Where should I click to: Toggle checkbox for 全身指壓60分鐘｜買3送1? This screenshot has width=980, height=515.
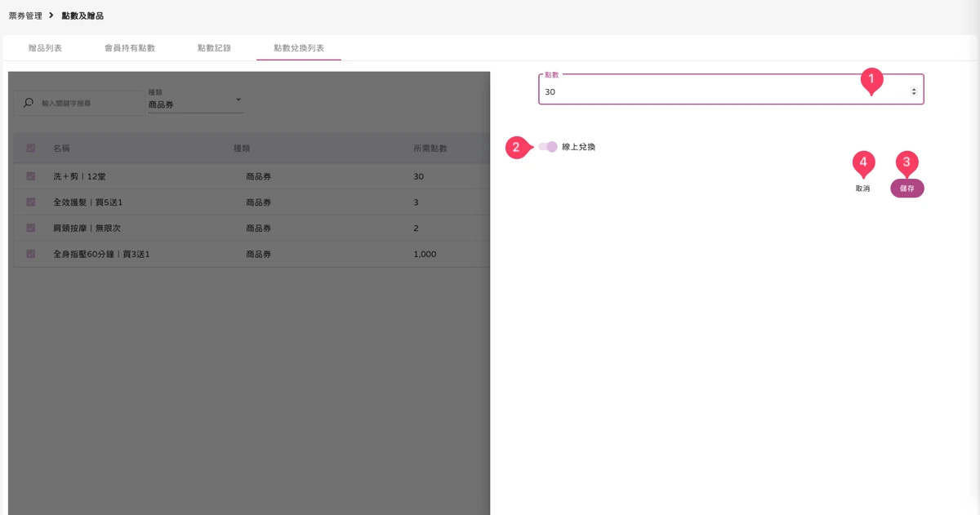click(x=31, y=254)
